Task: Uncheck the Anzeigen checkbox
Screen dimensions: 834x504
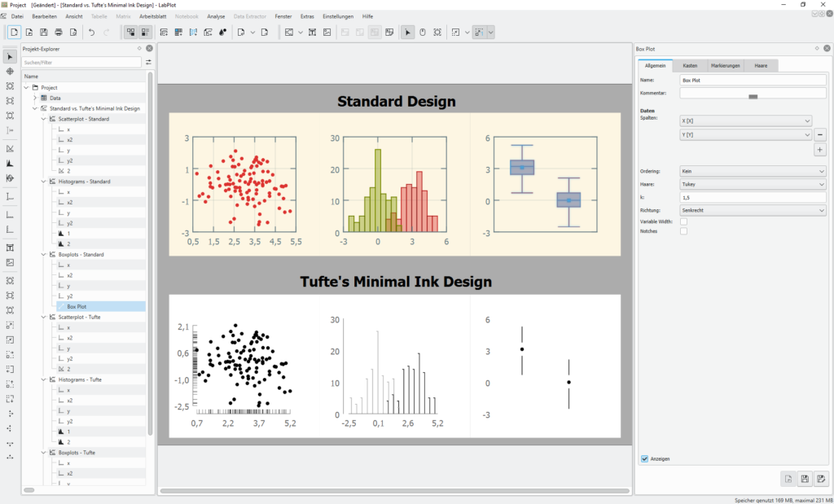Action: (645, 459)
